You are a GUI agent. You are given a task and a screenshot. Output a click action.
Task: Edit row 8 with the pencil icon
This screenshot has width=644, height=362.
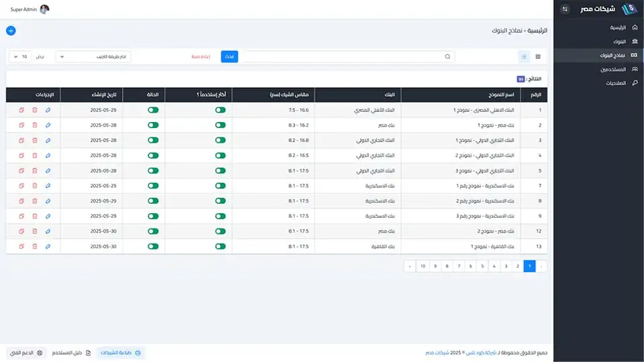48,201
